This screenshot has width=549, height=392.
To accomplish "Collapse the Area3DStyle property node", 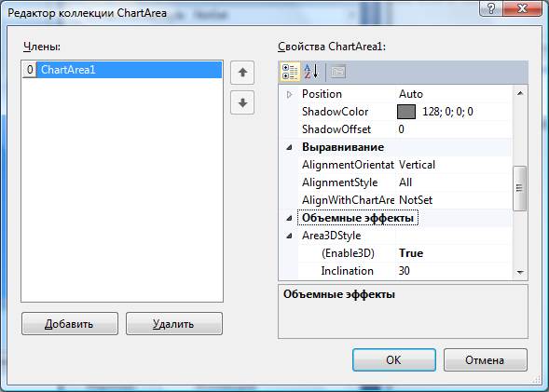I will pos(289,236).
